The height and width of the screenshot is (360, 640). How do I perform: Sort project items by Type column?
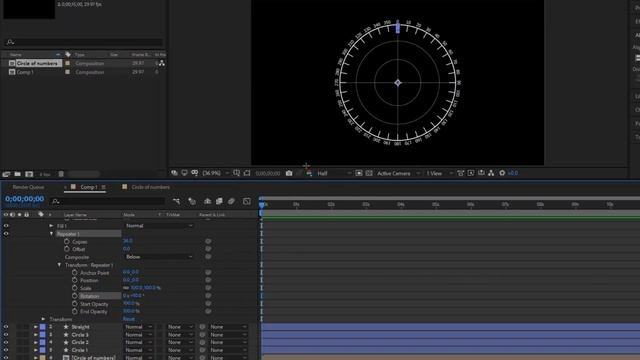pyautogui.click(x=80, y=54)
